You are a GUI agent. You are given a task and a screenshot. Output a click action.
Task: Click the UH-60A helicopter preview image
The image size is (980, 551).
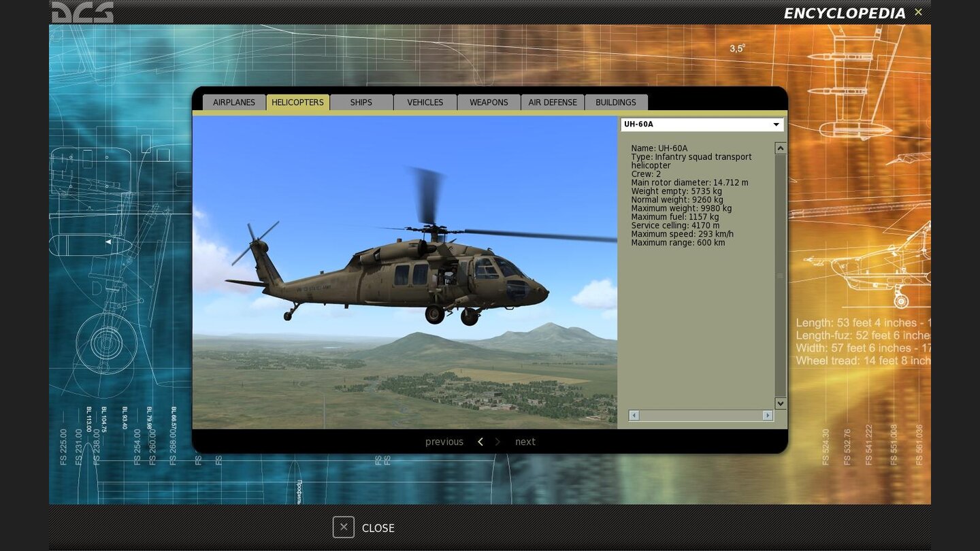405,272
